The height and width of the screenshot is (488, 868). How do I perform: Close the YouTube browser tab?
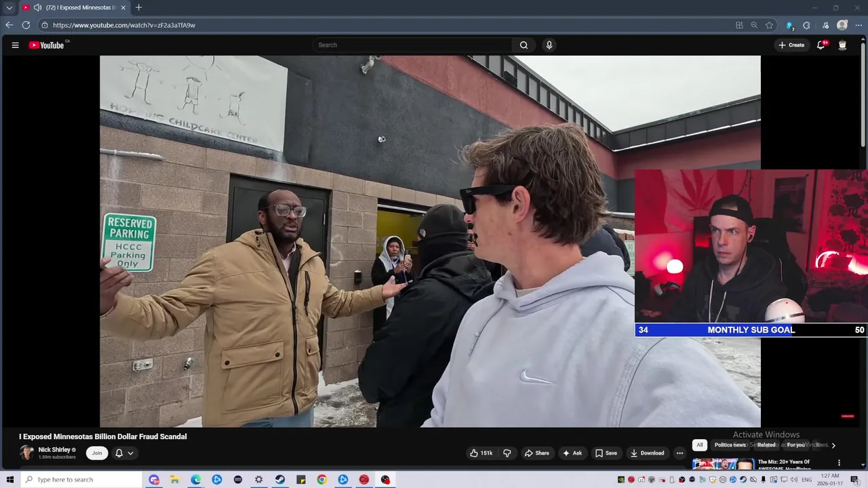point(123,7)
